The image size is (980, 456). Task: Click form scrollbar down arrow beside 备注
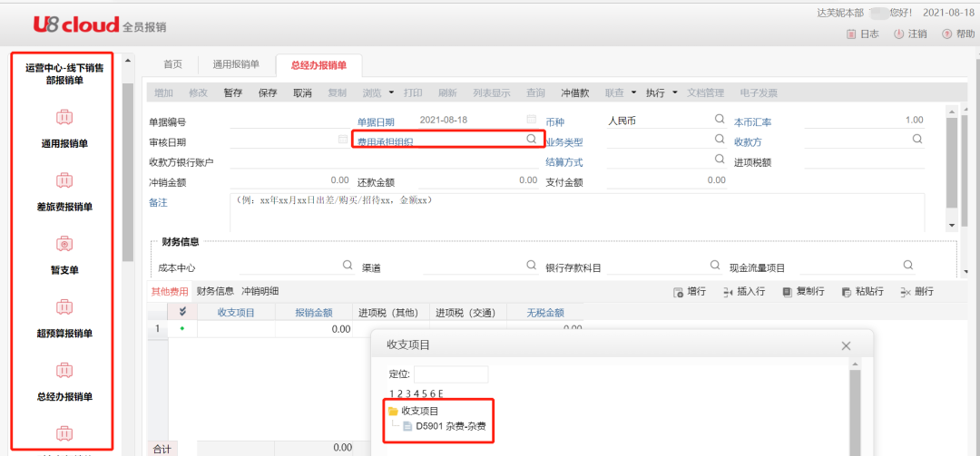(x=952, y=225)
